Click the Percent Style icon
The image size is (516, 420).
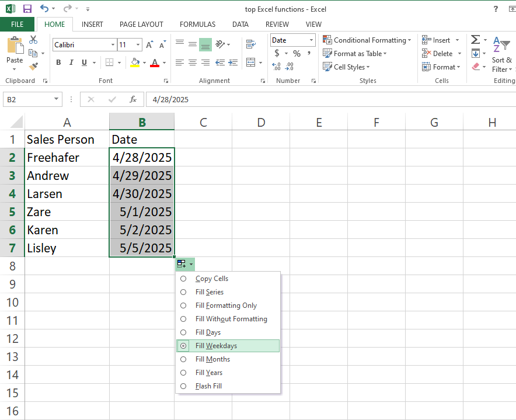click(x=297, y=53)
